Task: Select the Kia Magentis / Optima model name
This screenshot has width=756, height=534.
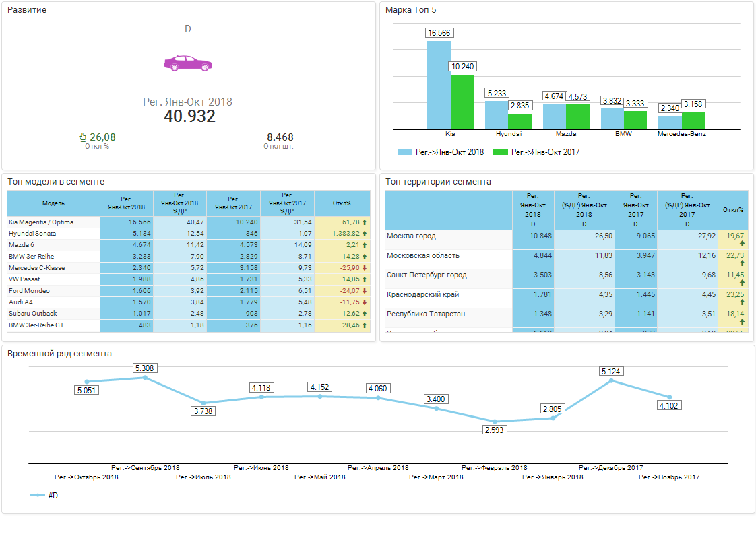Action: pyautogui.click(x=41, y=222)
